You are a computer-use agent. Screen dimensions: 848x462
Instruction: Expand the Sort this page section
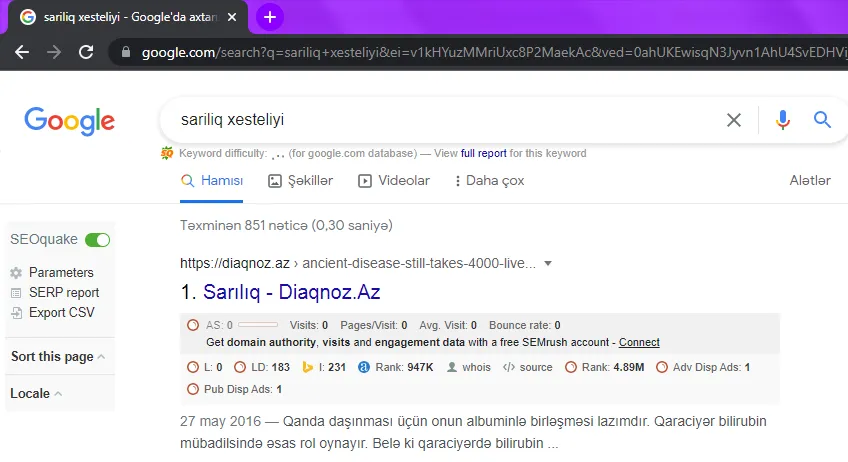coord(58,357)
